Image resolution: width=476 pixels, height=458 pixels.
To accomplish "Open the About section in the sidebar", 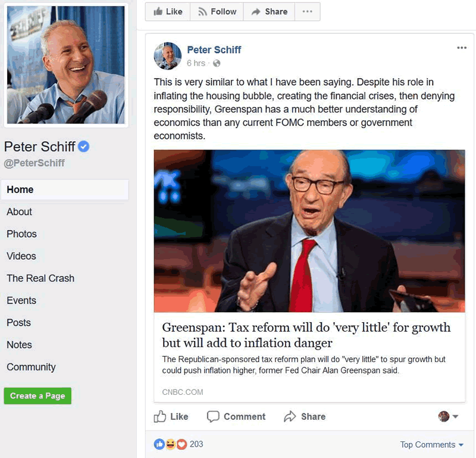I will [x=20, y=211].
